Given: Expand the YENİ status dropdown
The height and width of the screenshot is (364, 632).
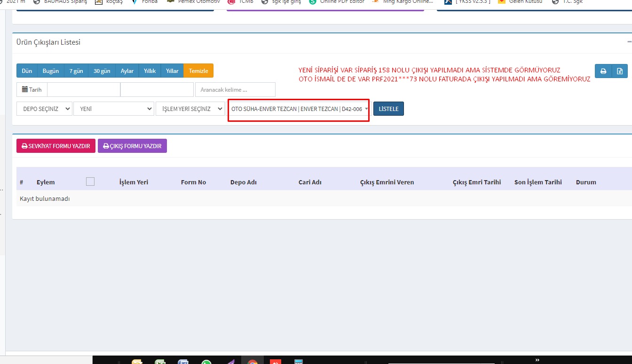Looking at the screenshot, I should (x=113, y=109).
